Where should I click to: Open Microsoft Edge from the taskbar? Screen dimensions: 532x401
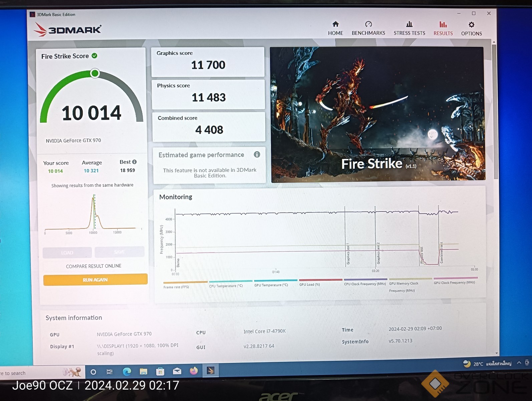click(127, 371)
